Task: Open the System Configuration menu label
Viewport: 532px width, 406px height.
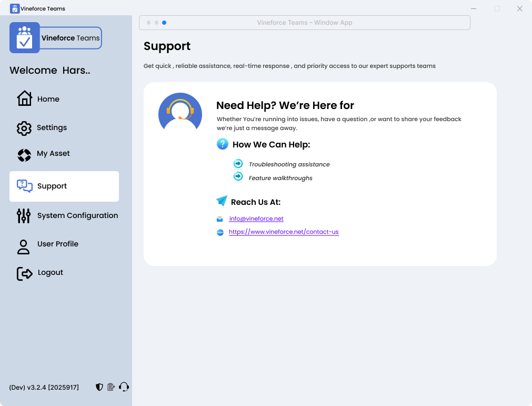Action: pos(77,215)
